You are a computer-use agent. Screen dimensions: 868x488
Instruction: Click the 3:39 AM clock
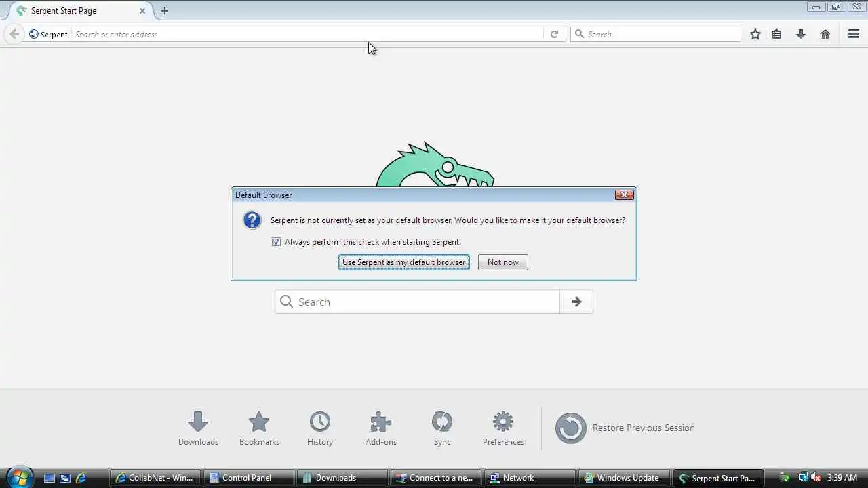842,478
